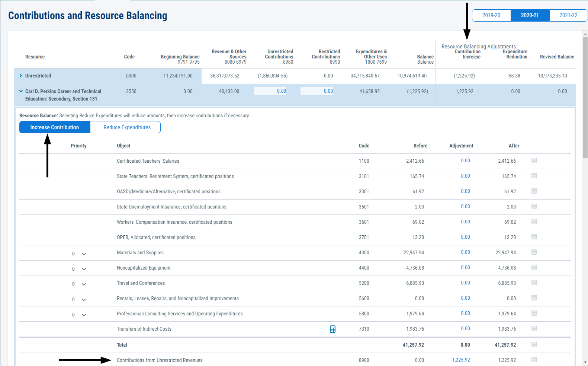This screenshot has height=366, width=588.
Task: Select the 2020-21 fiscal year tab
Action: pos(530,15)
